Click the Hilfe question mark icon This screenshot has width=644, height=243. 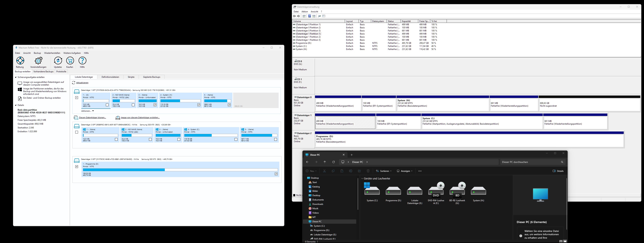coord(82,61)
